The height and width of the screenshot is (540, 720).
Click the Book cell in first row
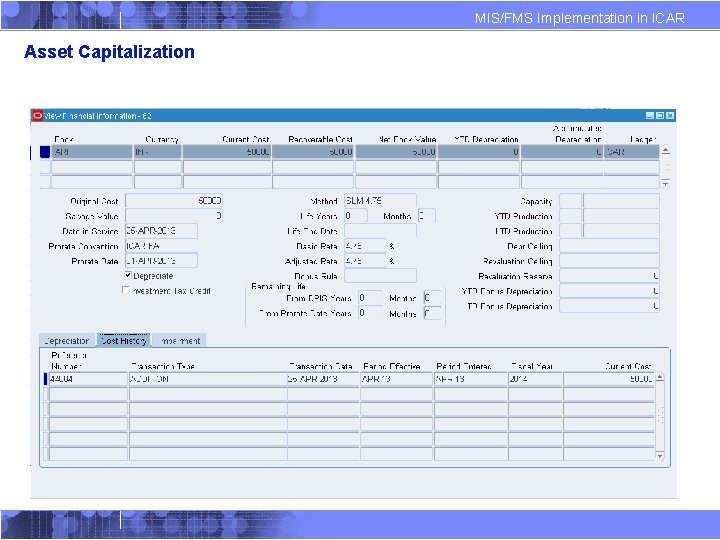click(x=92, y=152)
